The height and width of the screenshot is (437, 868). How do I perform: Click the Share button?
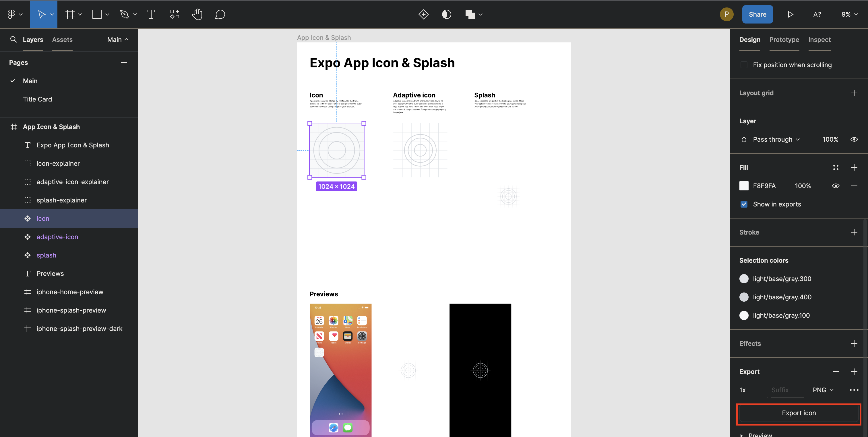click(757, 14)
